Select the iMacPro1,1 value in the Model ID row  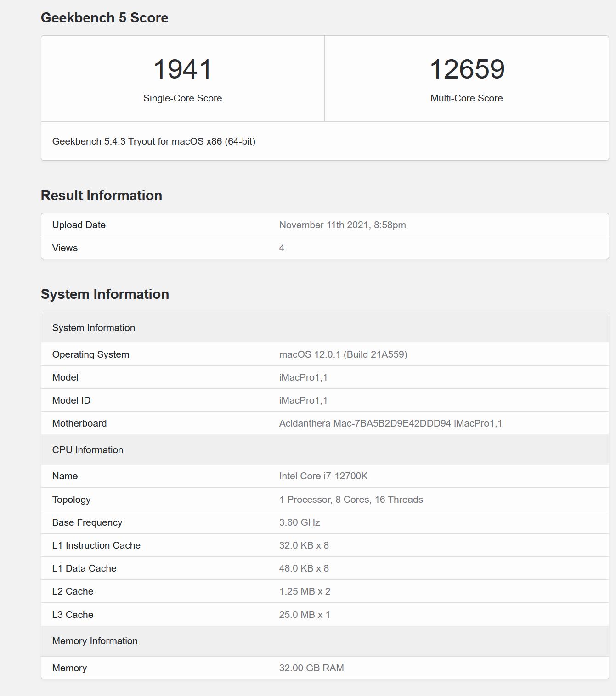(303, 400)
